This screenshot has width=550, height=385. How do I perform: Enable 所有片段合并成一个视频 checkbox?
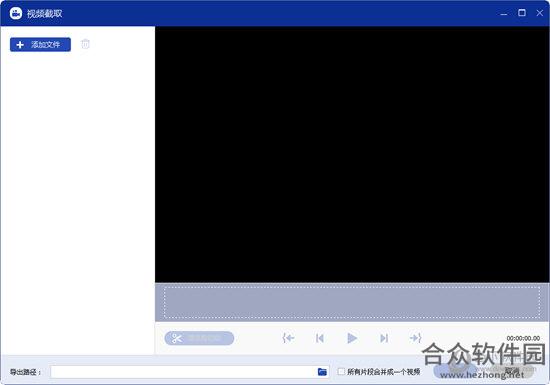(341, 371)
